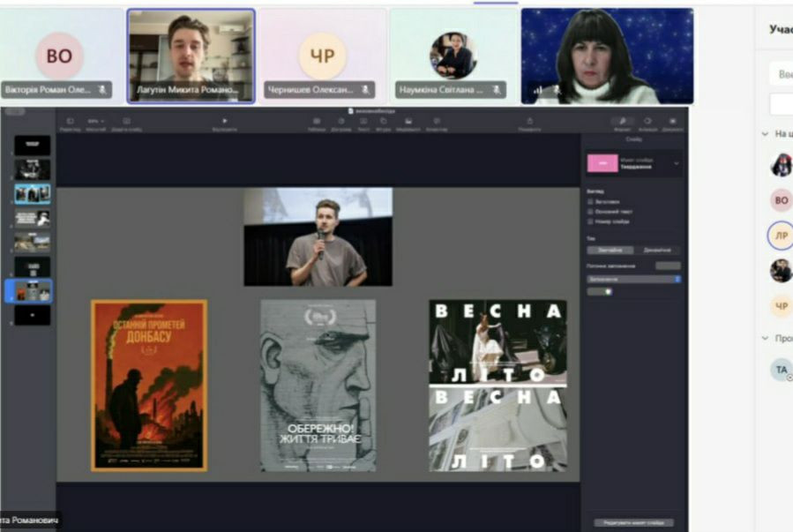Select the Text box tool icon
The image size is (793, 532).
click(363, 121)
